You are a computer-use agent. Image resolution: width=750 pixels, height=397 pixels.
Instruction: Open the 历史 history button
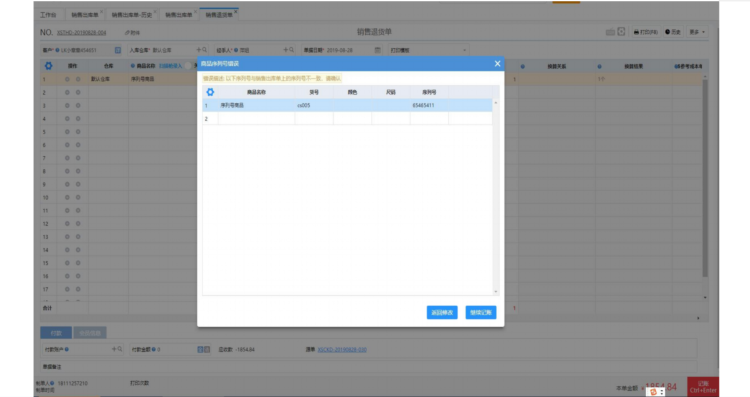tap(673, 32)
